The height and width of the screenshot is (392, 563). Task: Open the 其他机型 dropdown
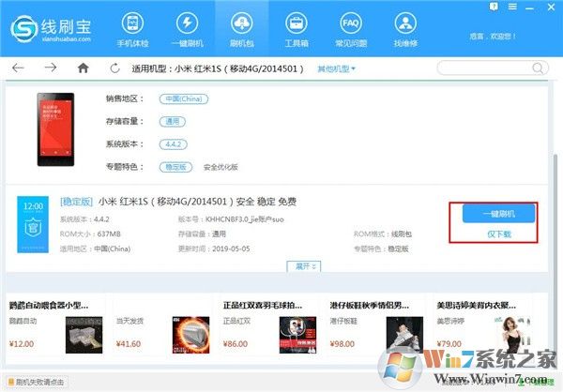click(336, 68)
